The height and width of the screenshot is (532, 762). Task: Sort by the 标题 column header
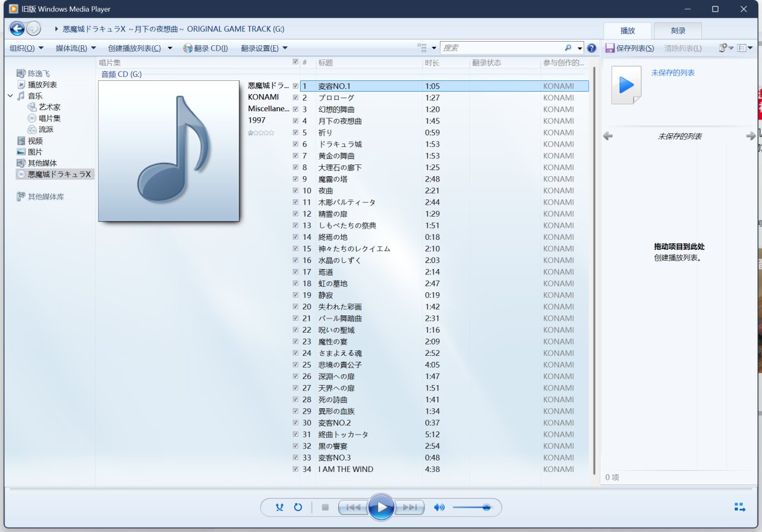pos(368,62)
